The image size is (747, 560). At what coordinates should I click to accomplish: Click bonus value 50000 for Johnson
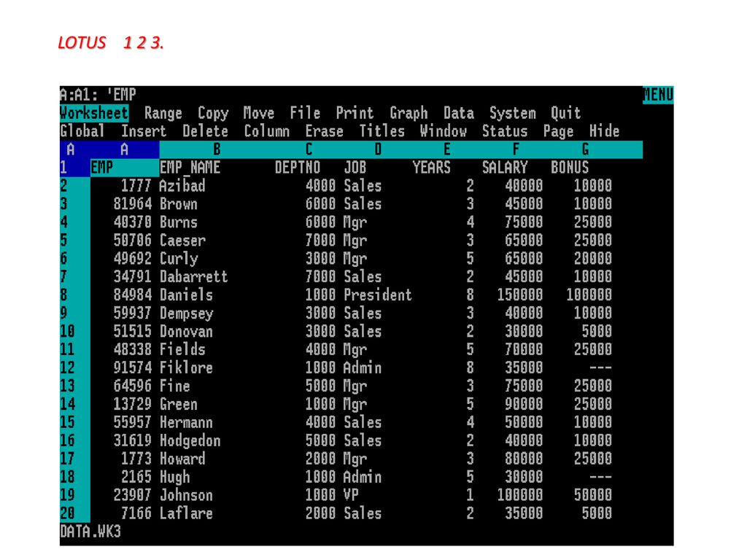[x=592, y=495]
